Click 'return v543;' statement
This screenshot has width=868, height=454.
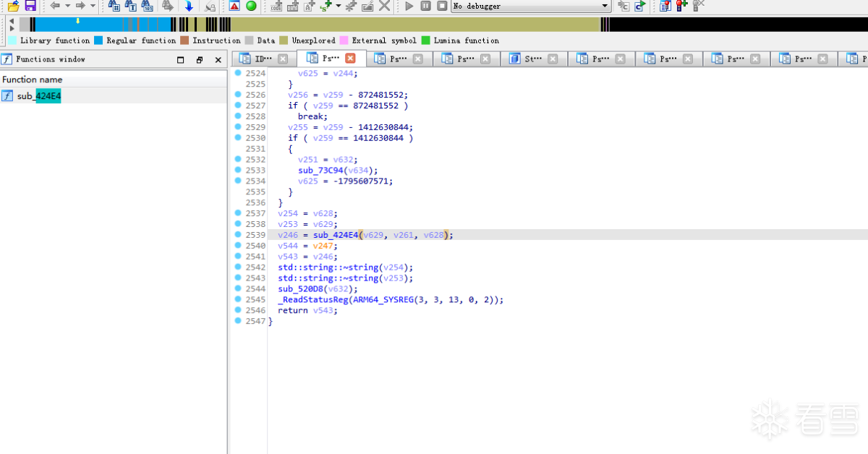click(307, 310)
